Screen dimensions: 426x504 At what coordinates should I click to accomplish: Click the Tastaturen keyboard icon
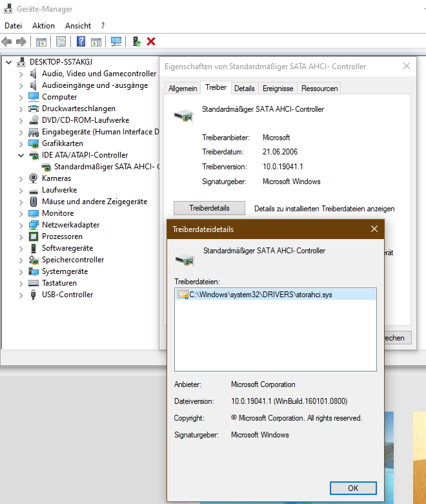click(34, 283)
